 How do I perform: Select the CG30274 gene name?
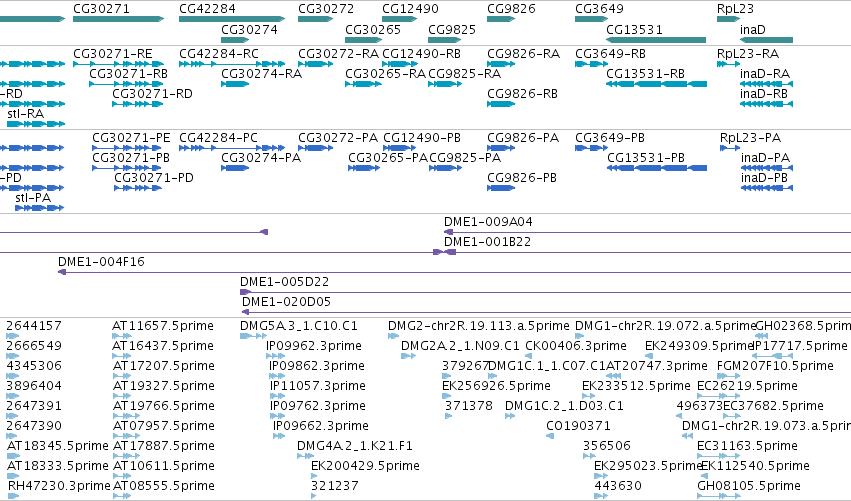[249, 29]
